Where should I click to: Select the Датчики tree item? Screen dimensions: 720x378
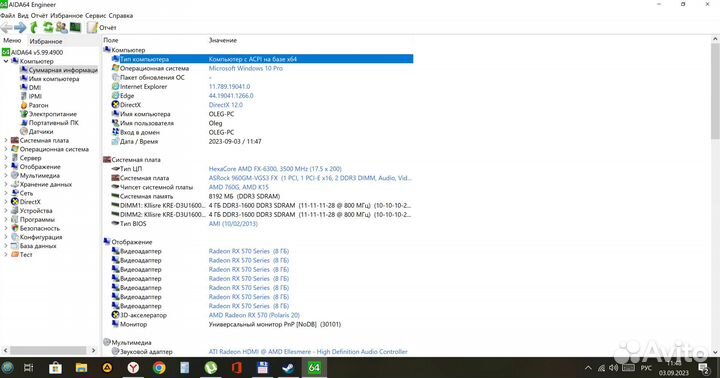(x=37, y=131)
